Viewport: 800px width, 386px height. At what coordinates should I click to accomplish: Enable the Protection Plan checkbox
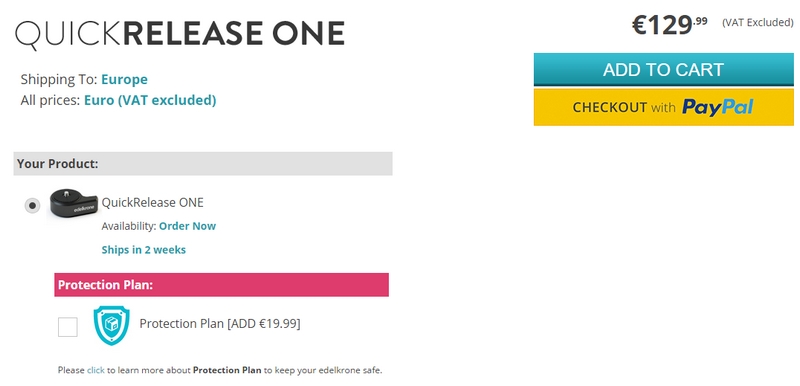[x=68, y=327]
